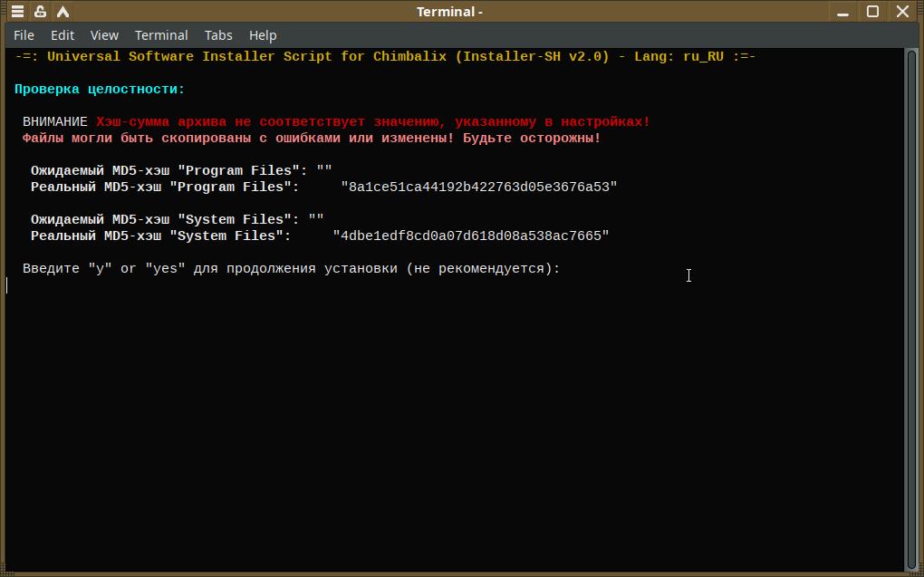Open the Tabs menu
Image resolution: width=924 pixels, height=577 pixels.
(x=218, y=35)
